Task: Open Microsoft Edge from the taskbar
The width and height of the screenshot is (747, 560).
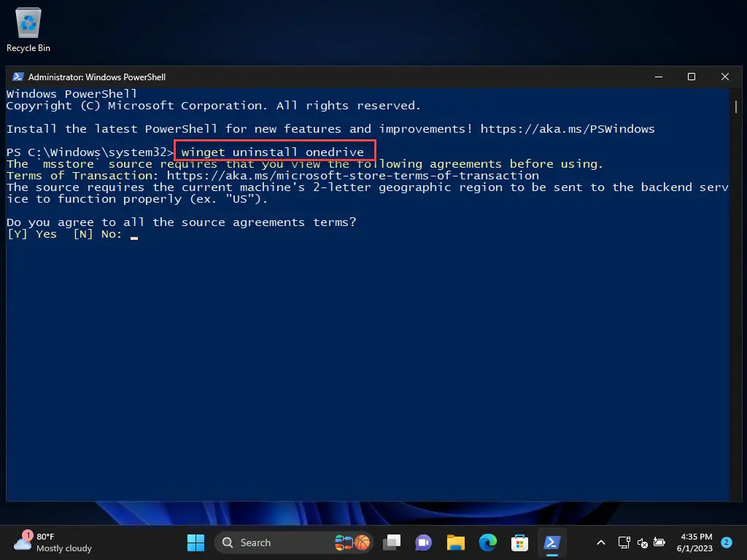Action: click(487, 542)
